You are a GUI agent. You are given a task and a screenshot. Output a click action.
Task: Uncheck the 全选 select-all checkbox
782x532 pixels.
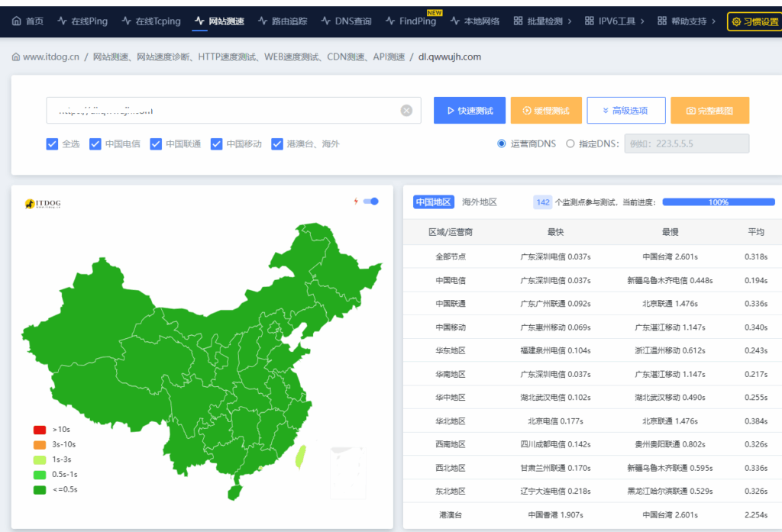[52, 144]
